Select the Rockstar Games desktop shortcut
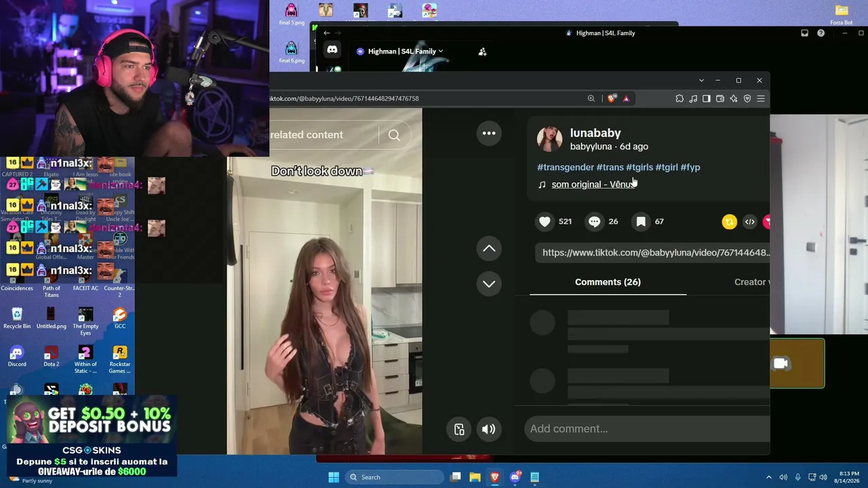The width and height of the screenshot is (868, 488). [119, 359]
